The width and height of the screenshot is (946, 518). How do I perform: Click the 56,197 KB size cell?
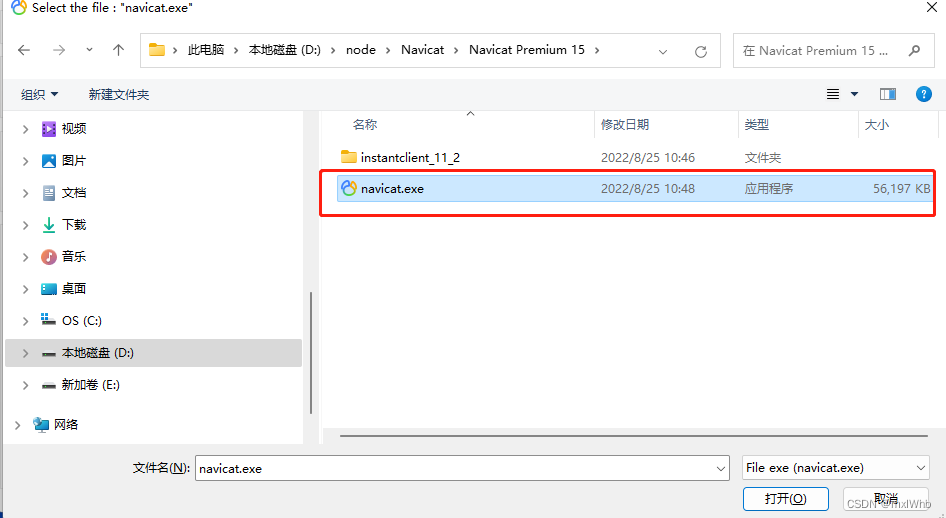click(x=901, y=189)
